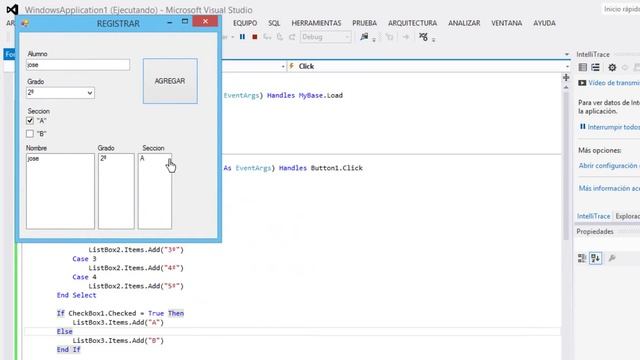Pause debugging with the Break All icon

point(242,37)
